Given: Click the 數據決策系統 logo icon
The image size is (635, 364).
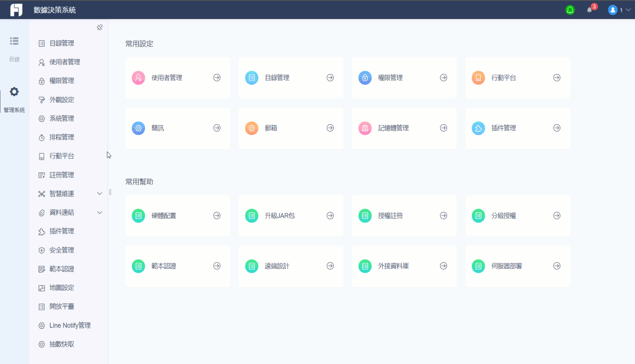Looking at the screenshot, I should click(16, 10).
